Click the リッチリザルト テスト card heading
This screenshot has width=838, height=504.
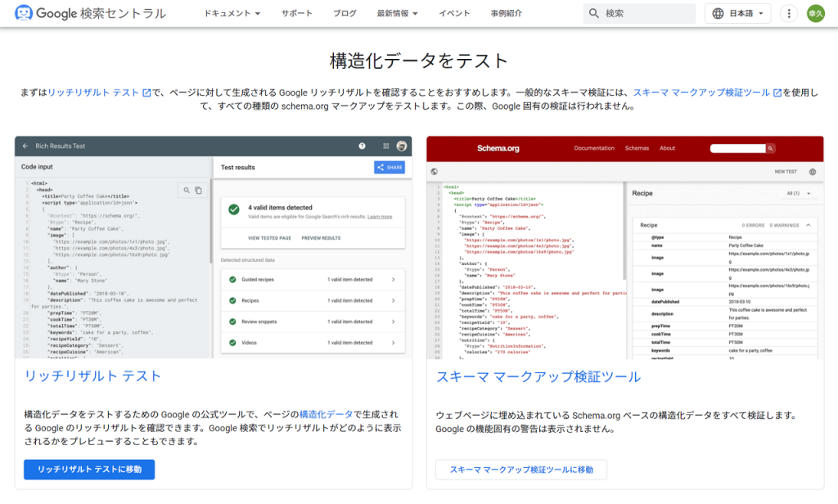coord(92,376)
